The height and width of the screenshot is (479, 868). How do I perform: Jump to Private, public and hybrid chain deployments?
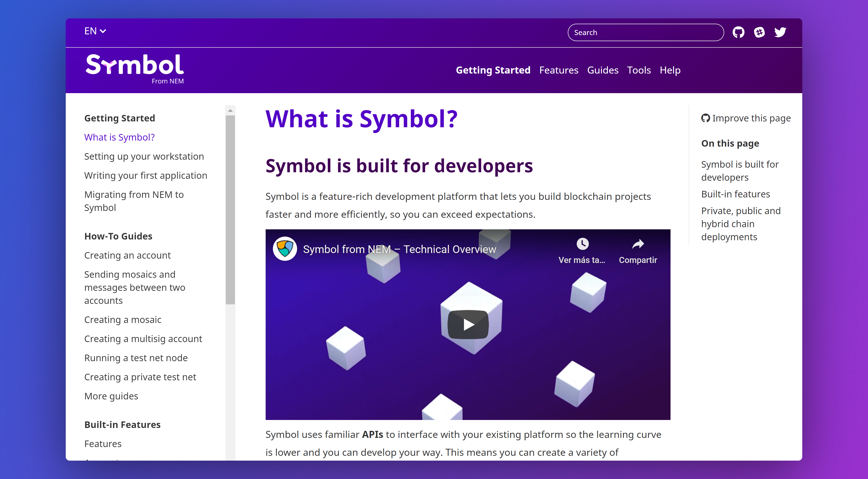pyautogui.click(x=741, y=224)
